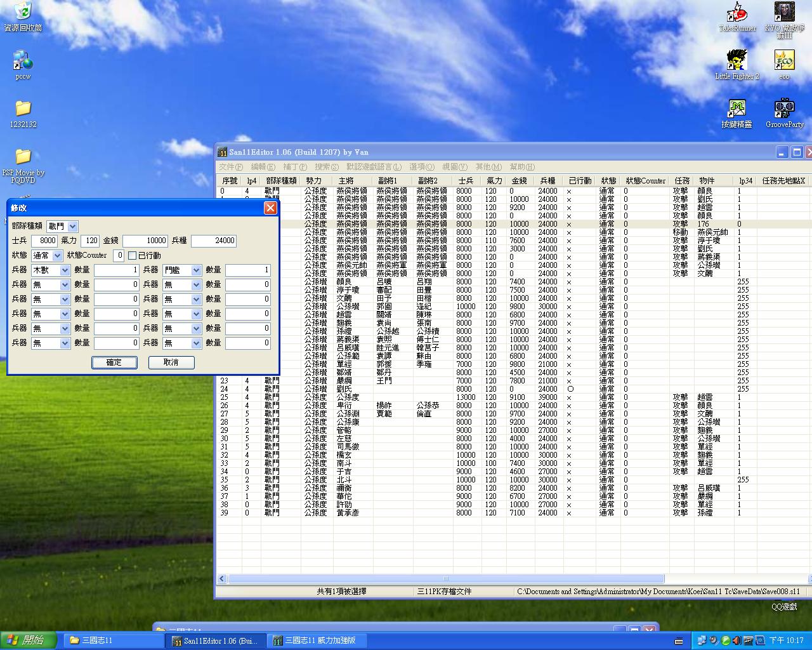
Task: Open the 編輯(E) menu
Action: click(x=263, y=167)
